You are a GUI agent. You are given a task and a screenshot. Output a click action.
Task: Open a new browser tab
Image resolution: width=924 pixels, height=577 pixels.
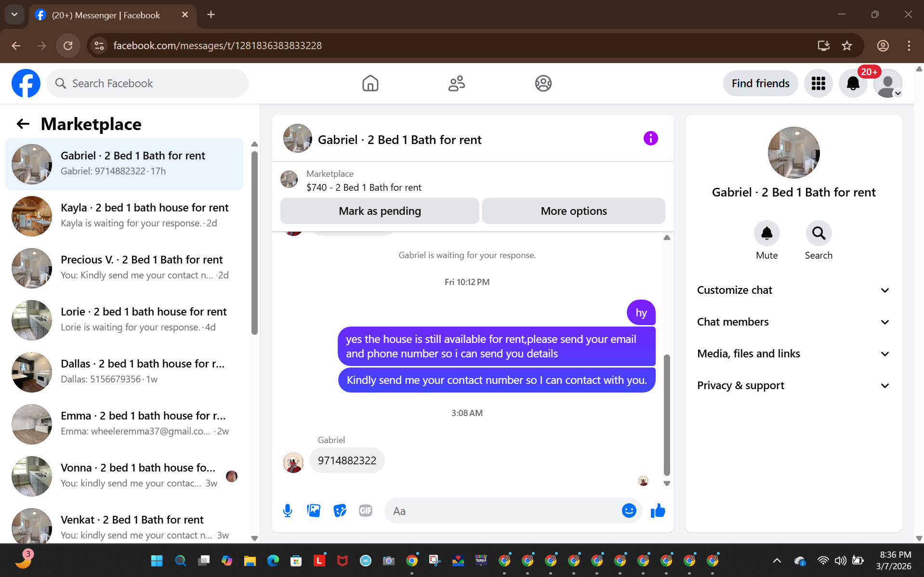(x=211, y=15)
